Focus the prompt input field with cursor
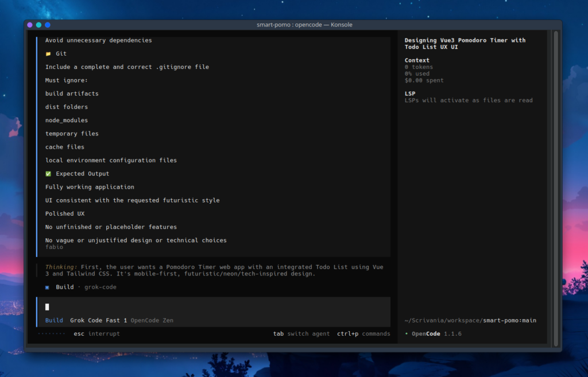588x377 pixels. [x=212, y=307]
